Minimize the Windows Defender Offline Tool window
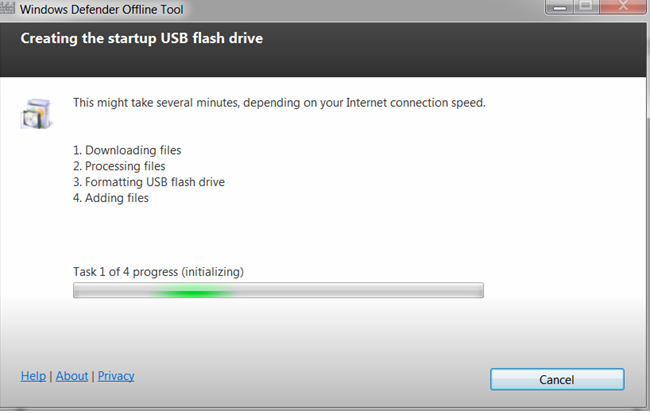Screen dimensions: 651x414 click(559, 7)
